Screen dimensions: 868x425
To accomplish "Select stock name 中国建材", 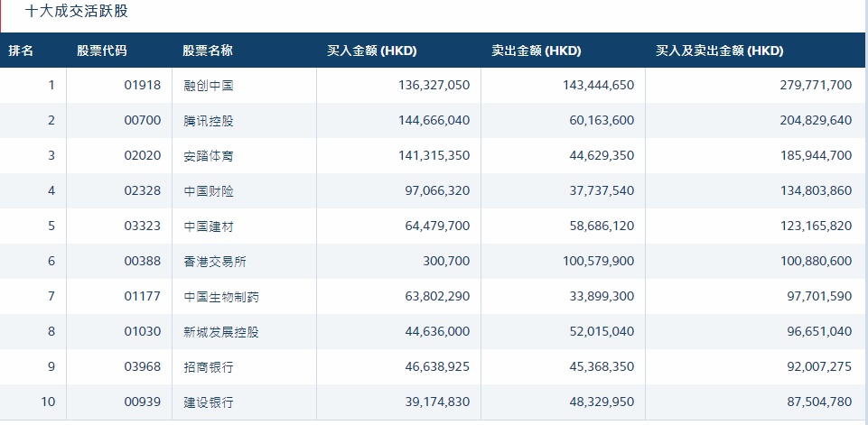I will point(208,226).
